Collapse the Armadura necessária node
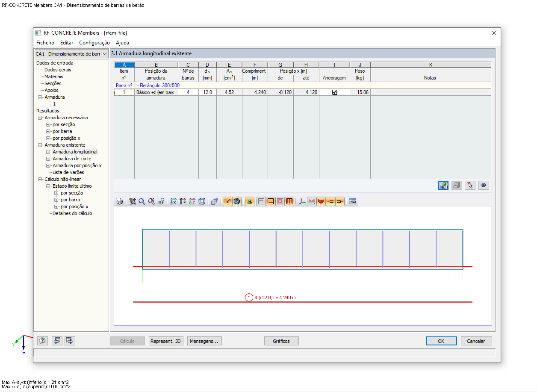Viewport: 537px width, 392px height. pos(40,118)
